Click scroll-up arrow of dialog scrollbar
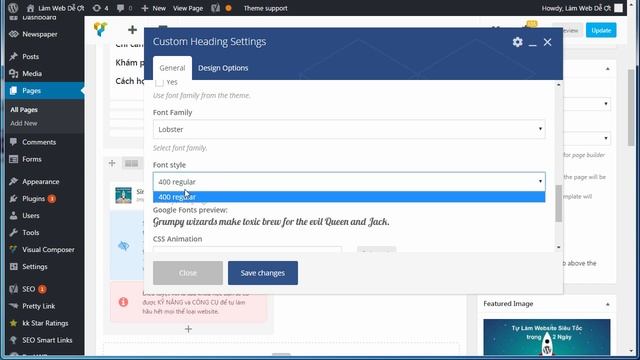The image size is (640, 360). 558,85
